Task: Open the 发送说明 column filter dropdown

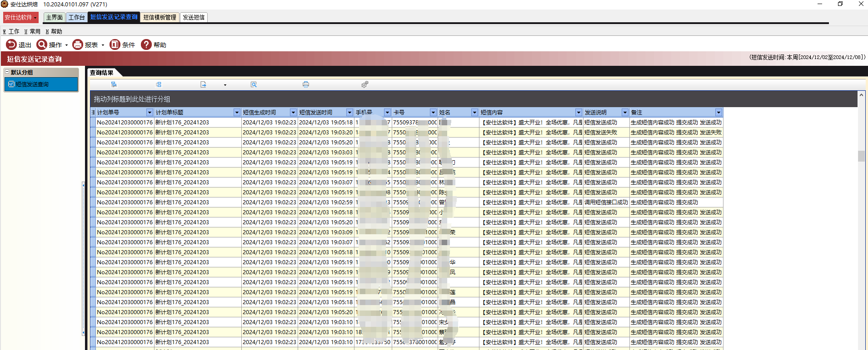Action: pyautogui.click(x=625, y=112)
